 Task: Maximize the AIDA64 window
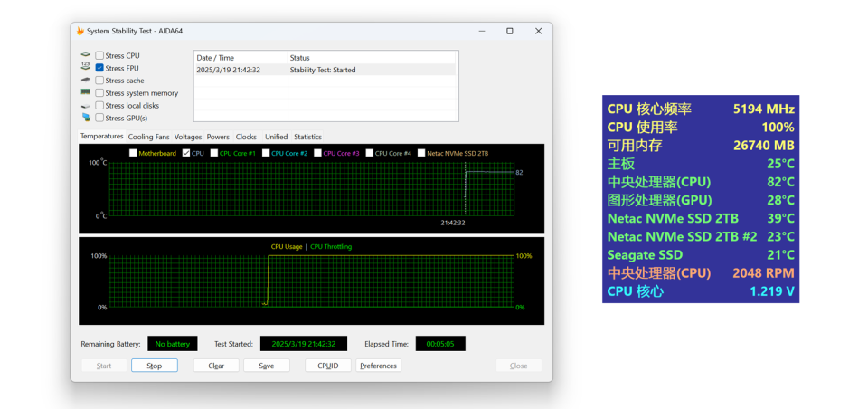click(x=509, y=31)
